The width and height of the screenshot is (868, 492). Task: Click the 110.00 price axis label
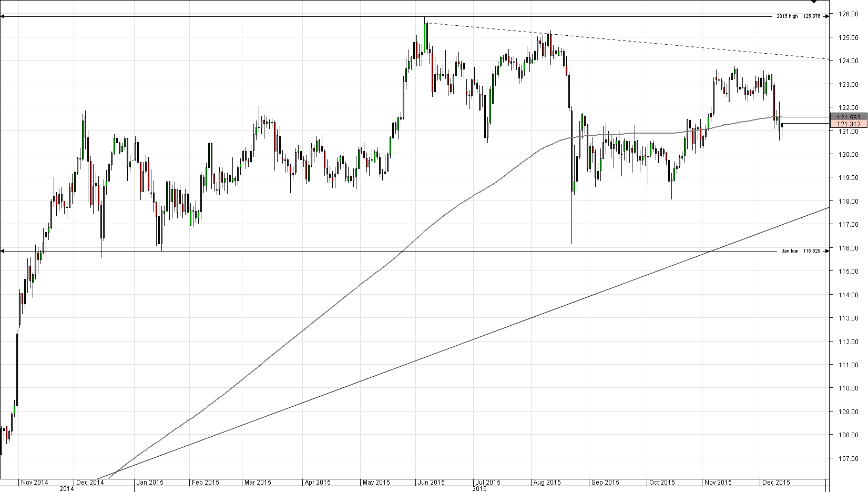[849, 388]
